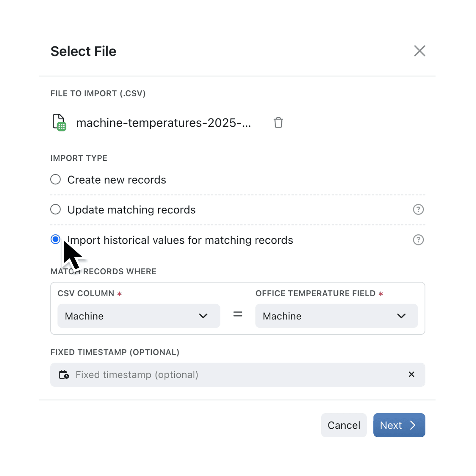This screenshot has width=476, height=476.
Task: Click the green CSV file icon
Action: tap(59, 122)
